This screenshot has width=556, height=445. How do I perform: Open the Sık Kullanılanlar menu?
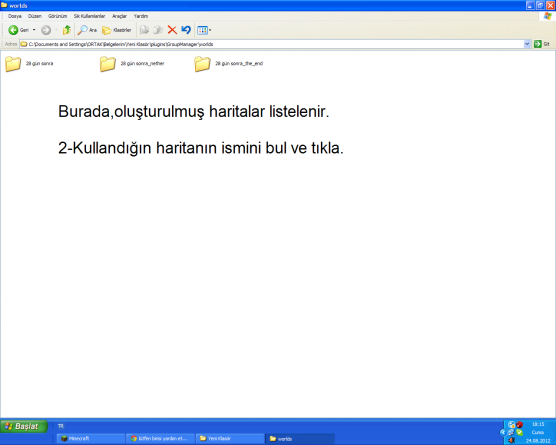pos(89,16)
